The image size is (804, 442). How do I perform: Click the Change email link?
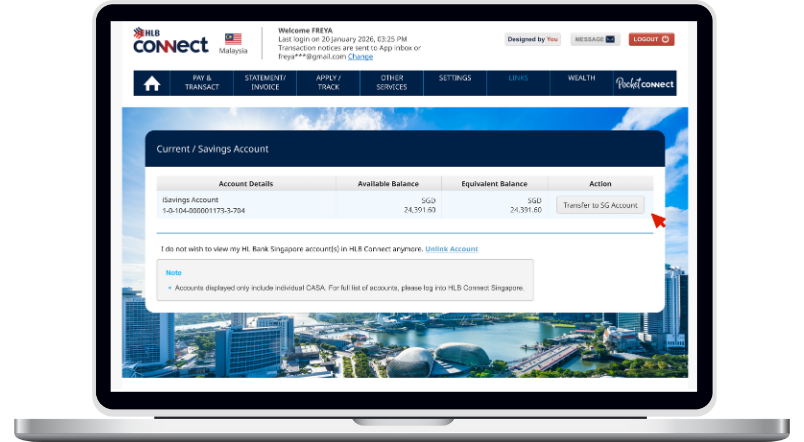tap(360, 56)
